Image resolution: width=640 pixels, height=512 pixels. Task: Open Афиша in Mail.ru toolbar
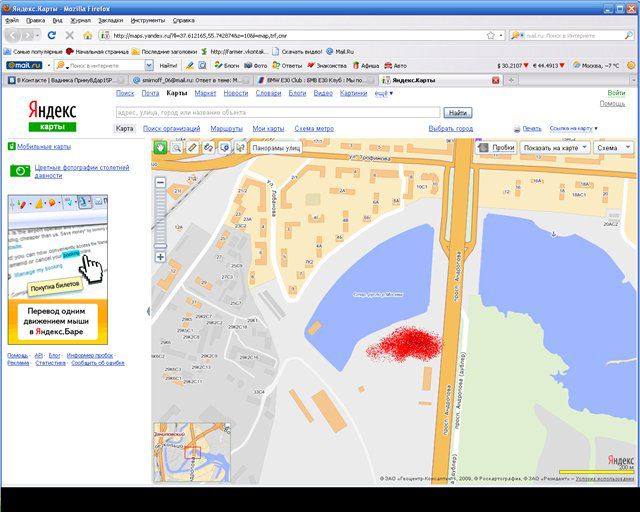coord(366,65)
